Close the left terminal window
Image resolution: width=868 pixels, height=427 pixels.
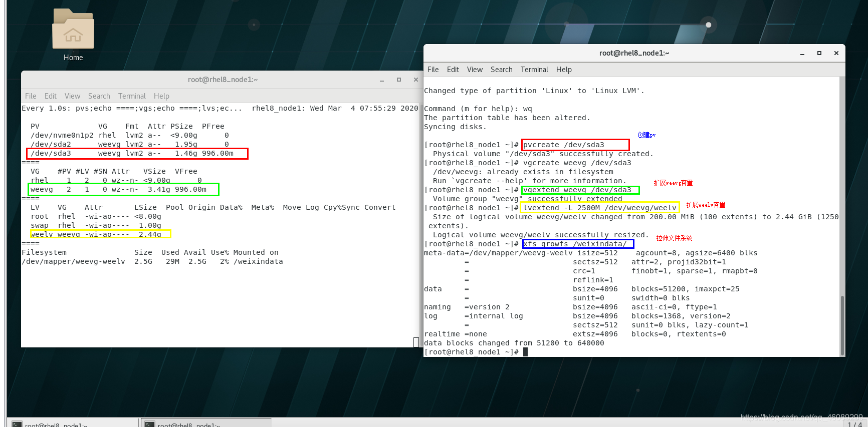pyautogui.click(x=416, y=80)
